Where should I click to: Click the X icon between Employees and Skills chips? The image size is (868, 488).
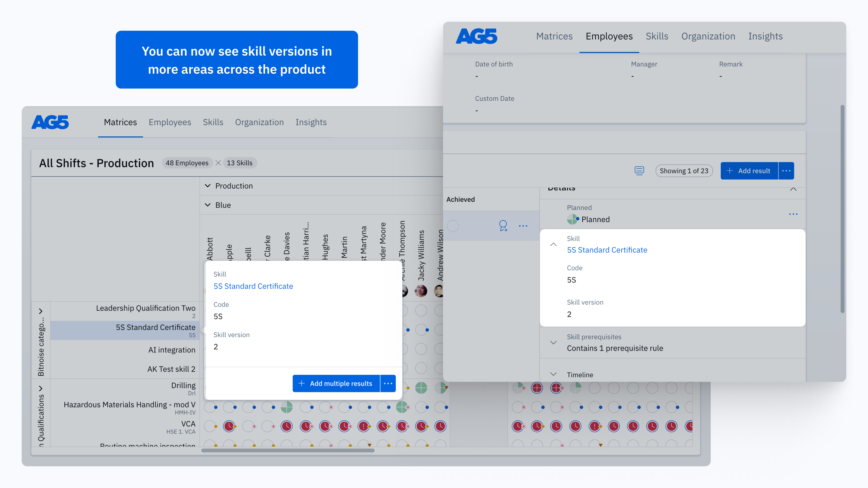coord(218,163)
